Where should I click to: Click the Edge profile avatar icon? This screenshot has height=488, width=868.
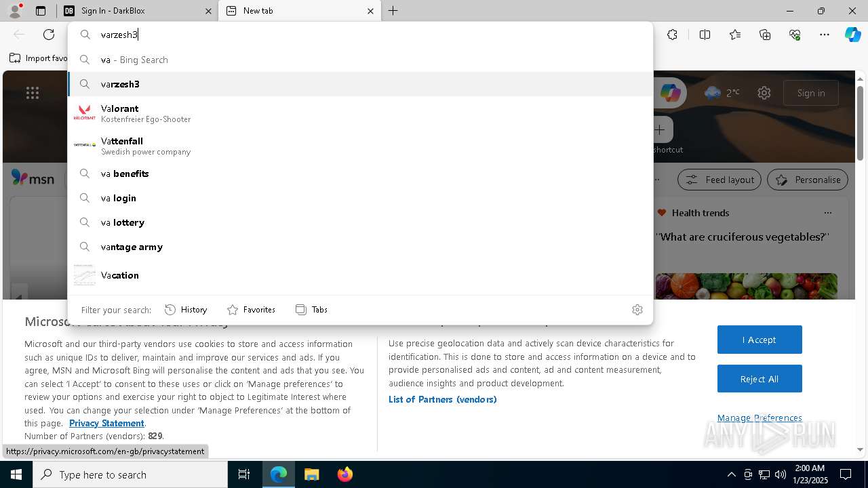(15, 11)
